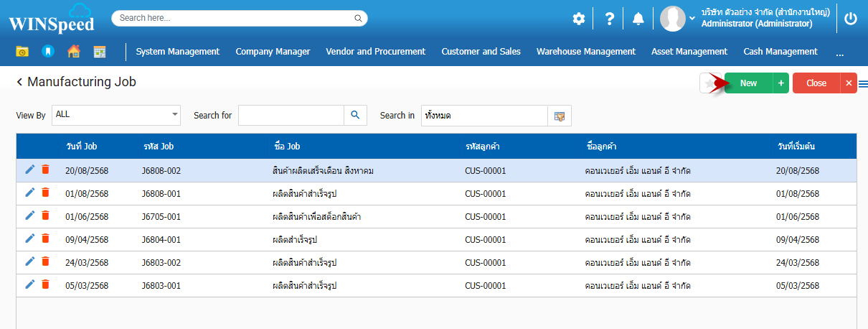Screen dimensions: 868x329
Task: Click the magnifier search button next to Search for
Action: click(355, 115)
